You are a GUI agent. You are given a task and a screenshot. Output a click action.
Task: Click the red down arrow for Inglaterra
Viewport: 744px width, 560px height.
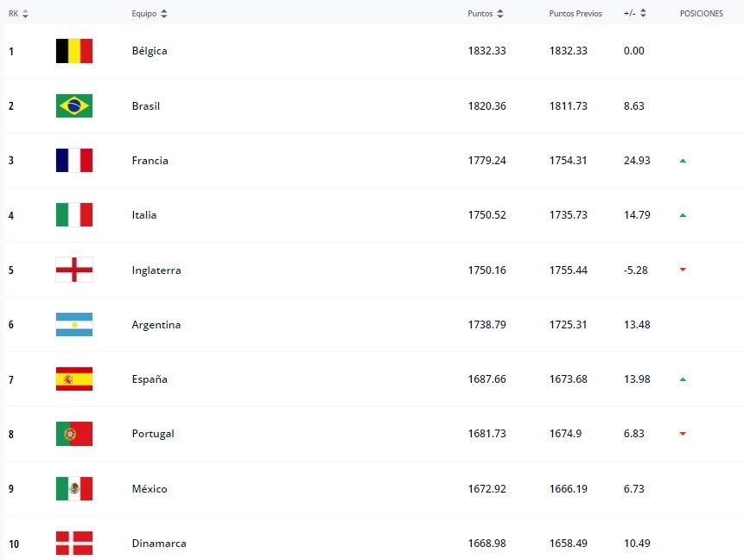click(x=683, y=270)
